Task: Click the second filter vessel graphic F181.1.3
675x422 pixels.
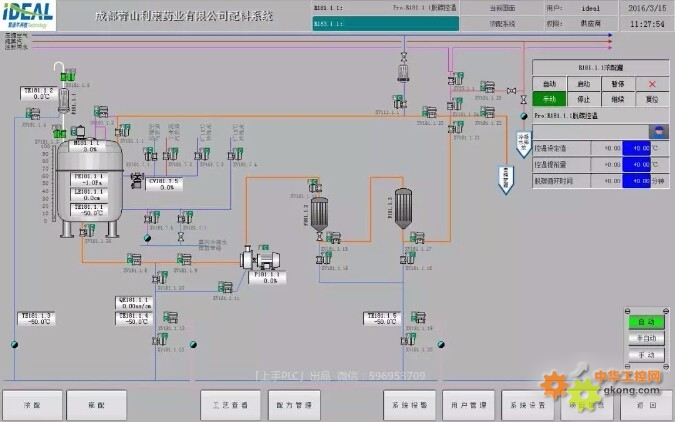Action: [x=403, y=208]
